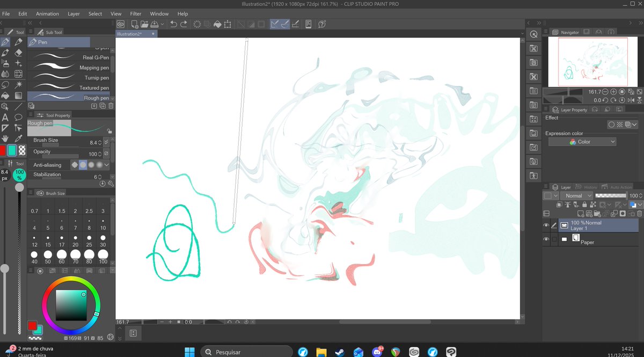
Task: Open sub tool detail wrench icon
Action: 111,183
